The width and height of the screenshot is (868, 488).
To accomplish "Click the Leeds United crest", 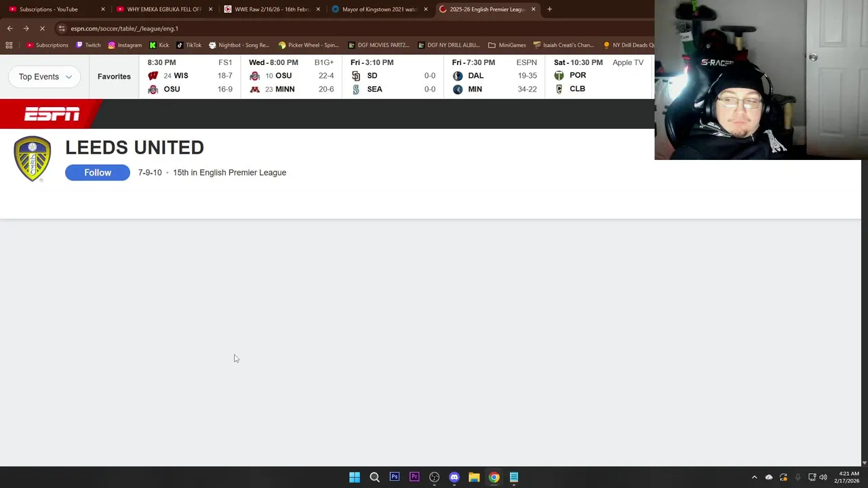I will click(x=33, y=159).
